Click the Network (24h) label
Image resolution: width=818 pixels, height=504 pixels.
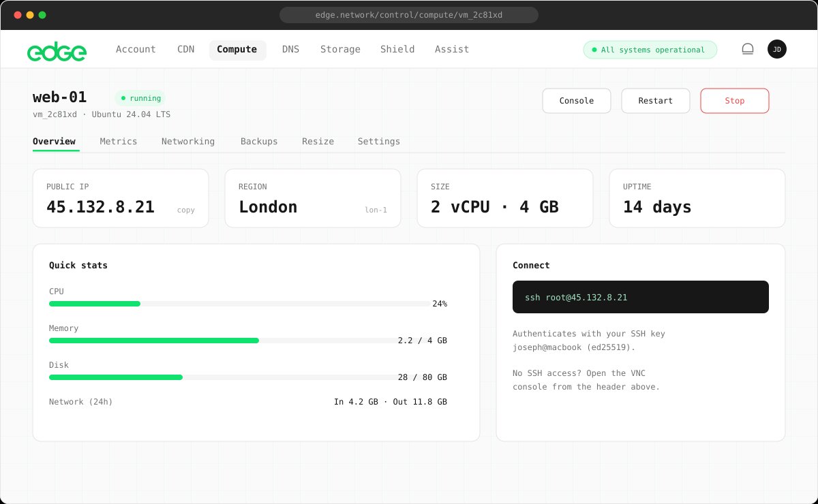coord(81,402)
